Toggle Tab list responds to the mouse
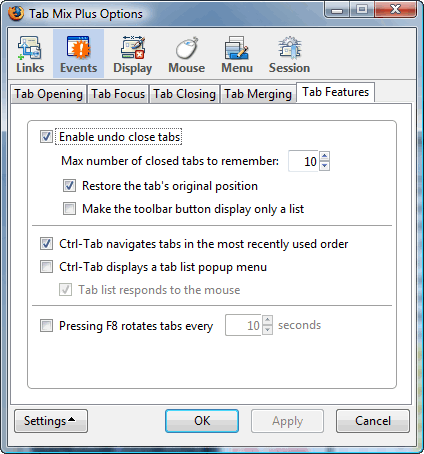 click(x=65, y=290)
